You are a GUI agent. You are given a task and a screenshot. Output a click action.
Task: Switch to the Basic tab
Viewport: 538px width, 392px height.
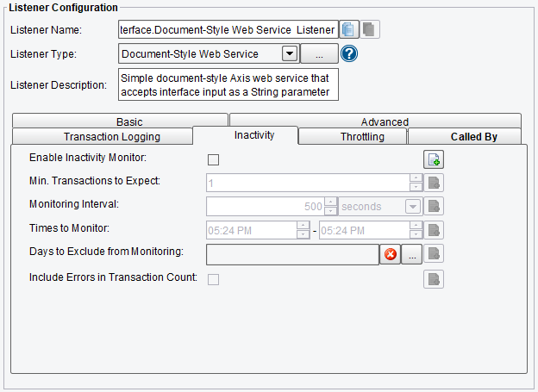click(120, 121)
